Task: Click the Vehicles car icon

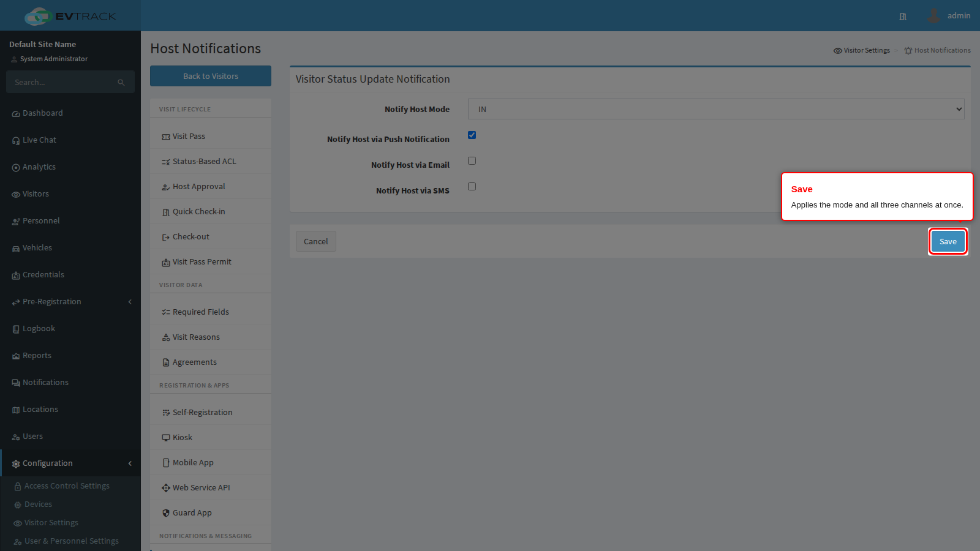Action: point(16,249)
